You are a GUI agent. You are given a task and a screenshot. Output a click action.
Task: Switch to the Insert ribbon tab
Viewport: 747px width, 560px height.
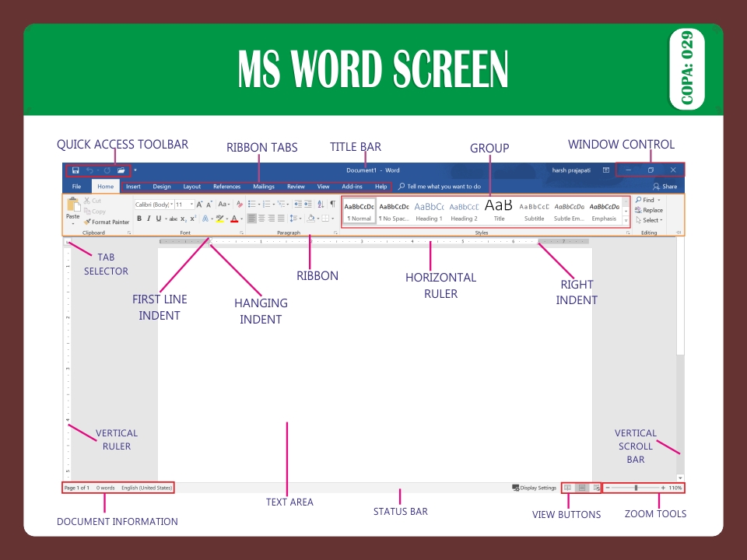point(133,186)
